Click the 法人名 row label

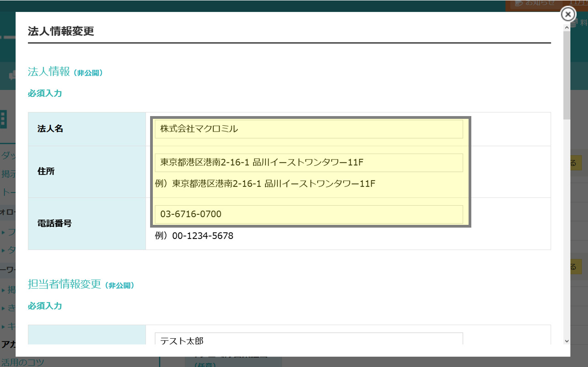pyautogui.click(x=50, y=129)
